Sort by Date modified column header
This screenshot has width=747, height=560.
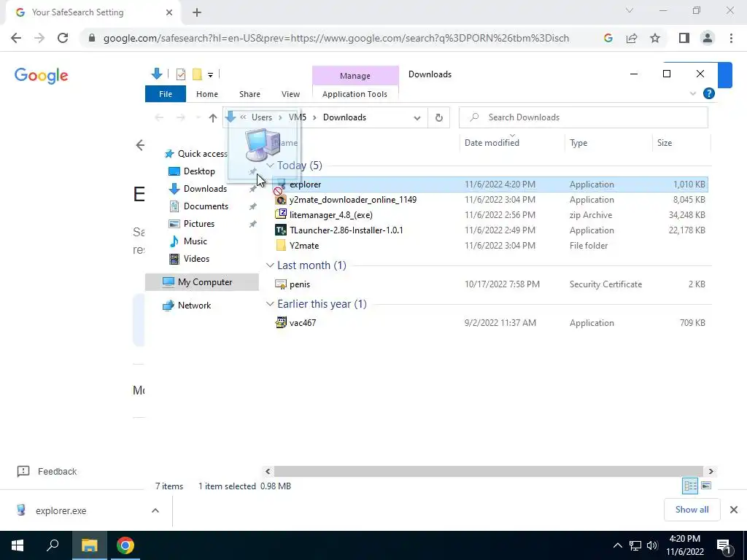pyautogui.click(x=512, y=142)
